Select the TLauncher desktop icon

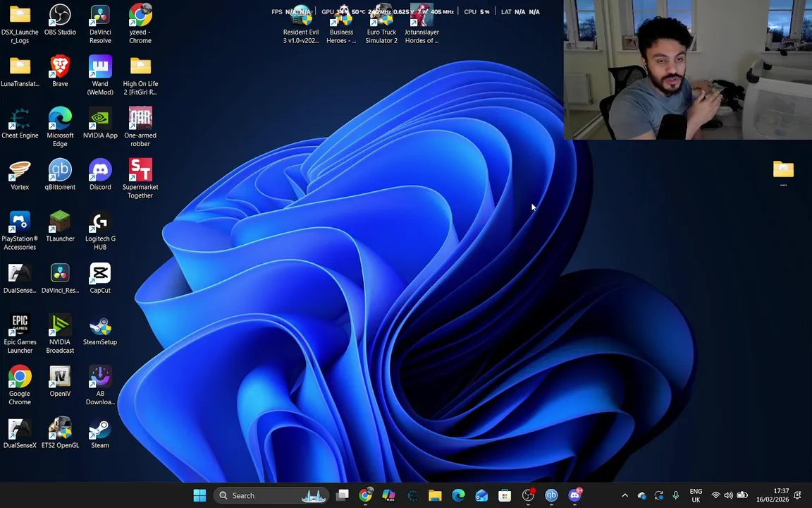pos(60,227)
